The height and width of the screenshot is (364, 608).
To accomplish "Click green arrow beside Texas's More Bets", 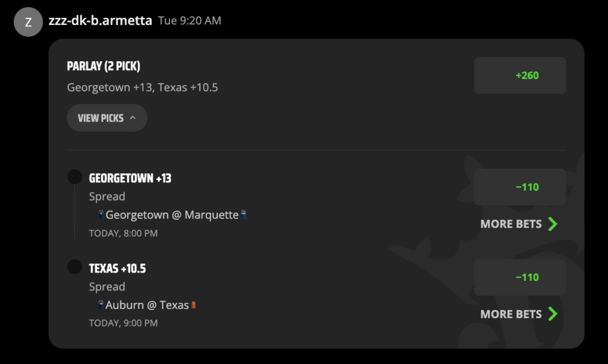I will point(553,314).
